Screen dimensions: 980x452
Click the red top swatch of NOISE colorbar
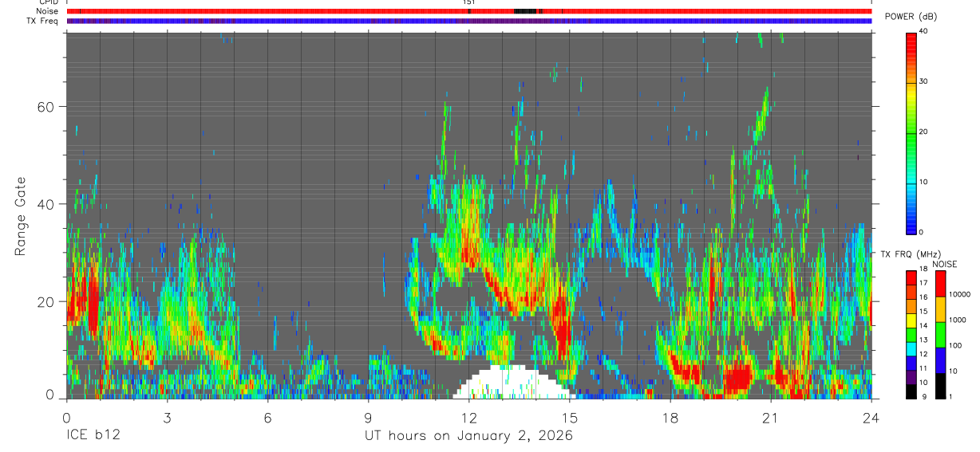click(940, 284)
